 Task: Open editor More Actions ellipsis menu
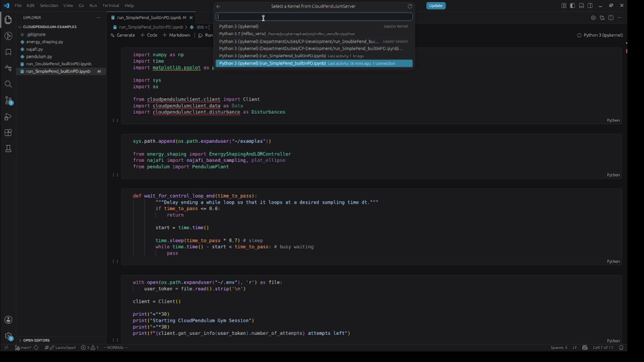[620, 18]
